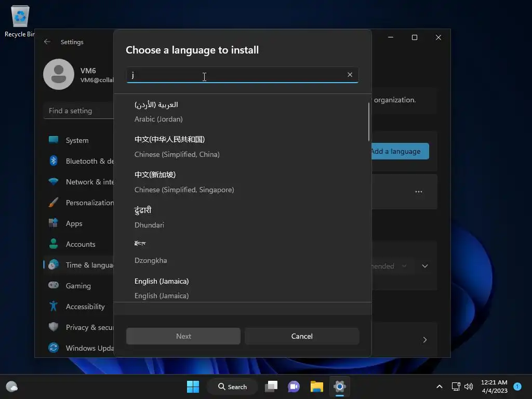Clear the language search box text
Screen dimensions: 532x399
[350, 75]
